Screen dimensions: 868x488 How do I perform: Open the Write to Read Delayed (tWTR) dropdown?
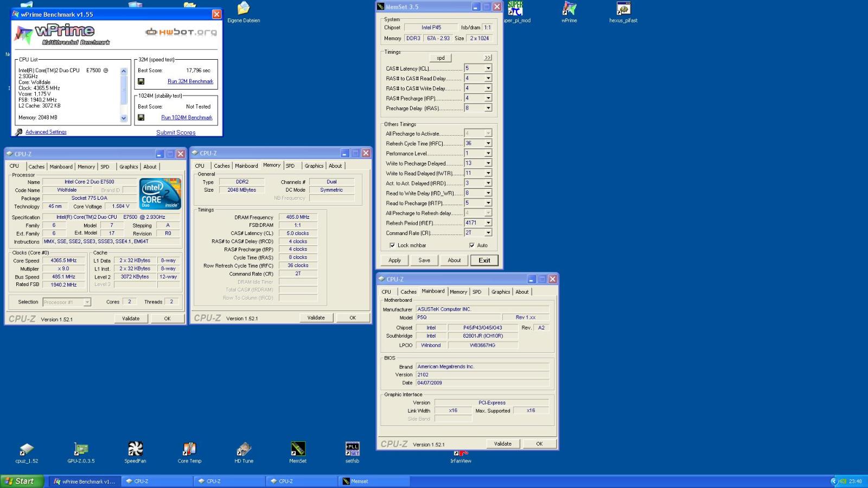click(x=488, y=173)
